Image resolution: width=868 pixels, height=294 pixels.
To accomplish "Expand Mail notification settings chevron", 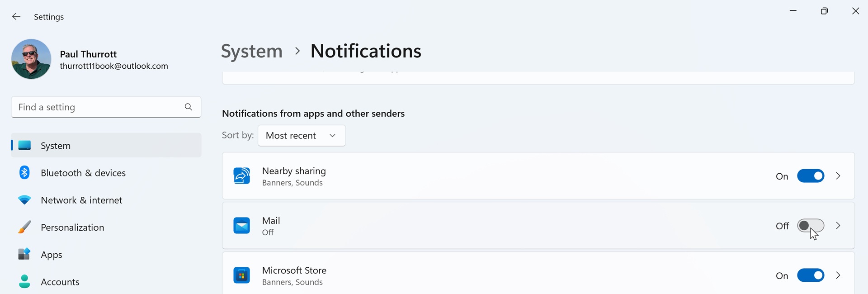I will coord(839,226).
